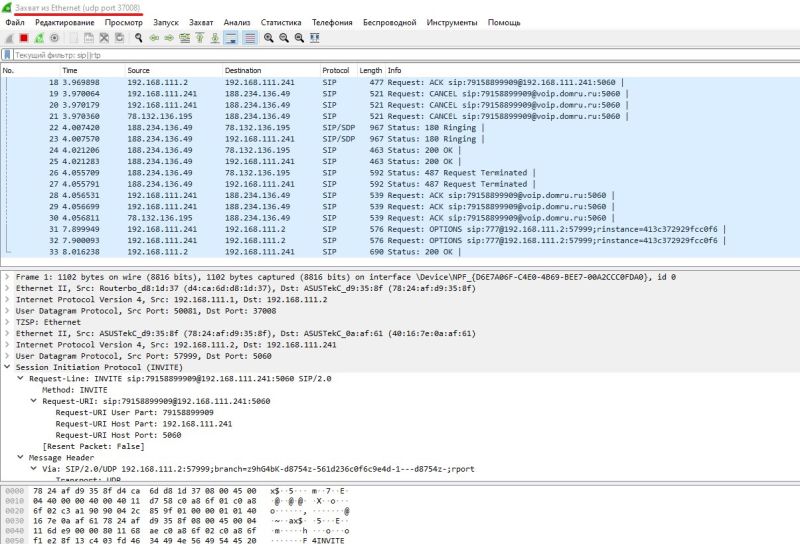Open the Файл menu
The image size is (800, 544).
point(15,22)
